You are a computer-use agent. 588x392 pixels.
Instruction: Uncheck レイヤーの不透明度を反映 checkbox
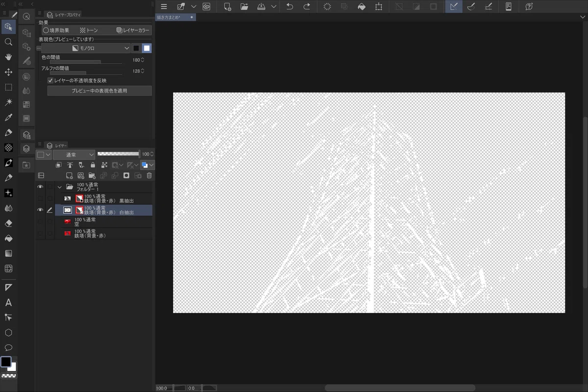pyautogui.click(x=50, y=80)
